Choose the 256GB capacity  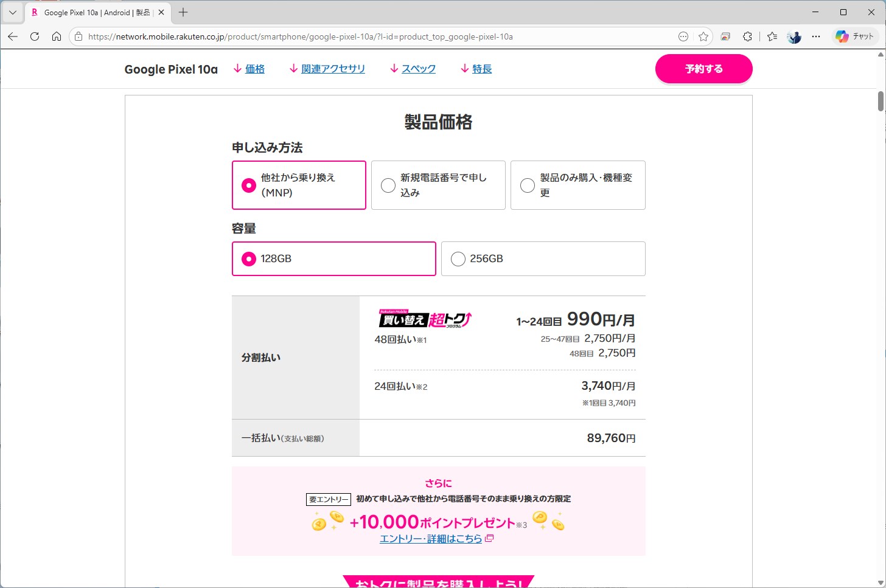[543, 258]
